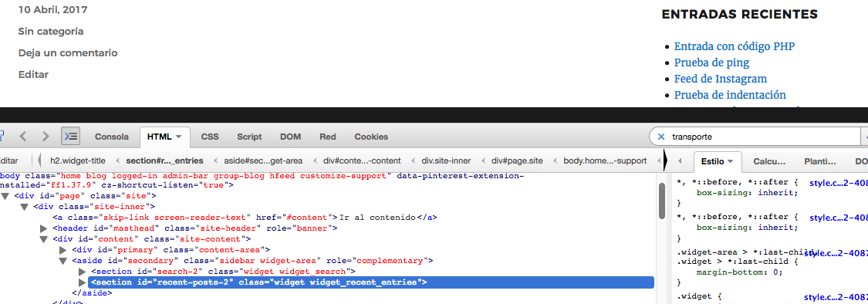The image size is (868, 304).
Task: Switch to the DOM tab
Action: click(291, 137)
